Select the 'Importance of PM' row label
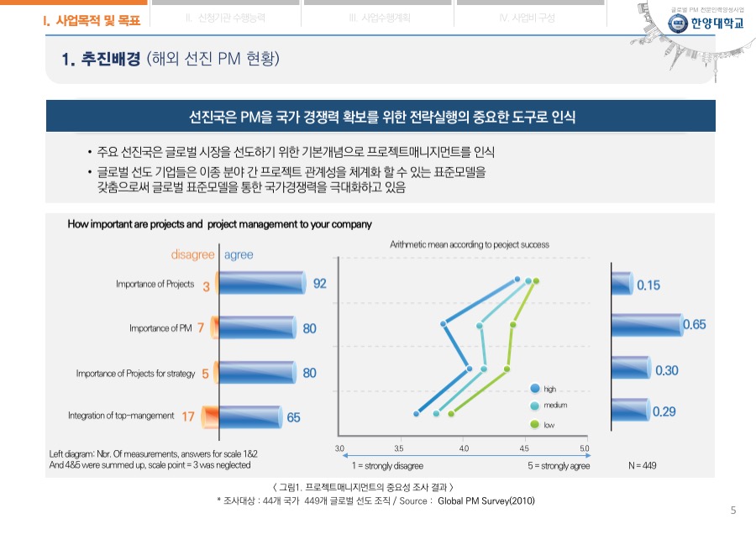Viewport: 756px width, 534px height. click(x=160, y=328)
